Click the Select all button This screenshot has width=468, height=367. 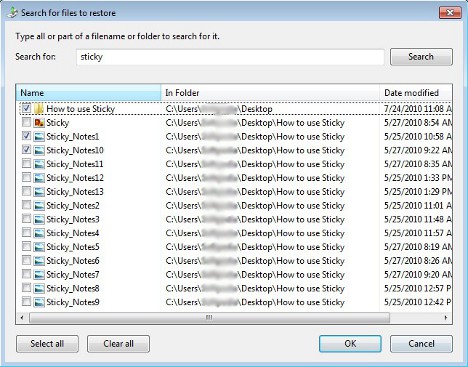[47, 344]
